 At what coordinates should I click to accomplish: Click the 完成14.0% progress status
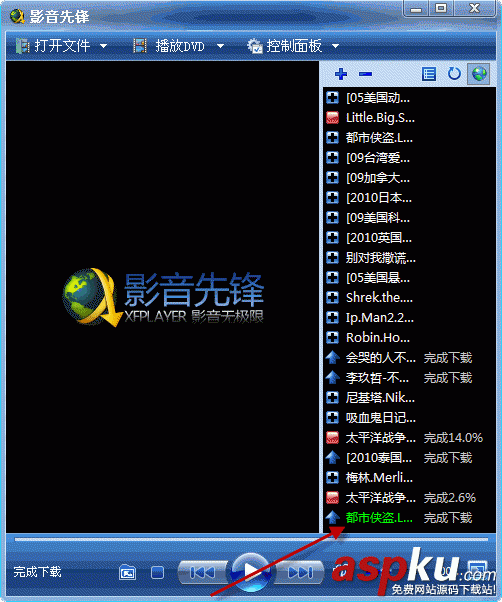point(453,438)
